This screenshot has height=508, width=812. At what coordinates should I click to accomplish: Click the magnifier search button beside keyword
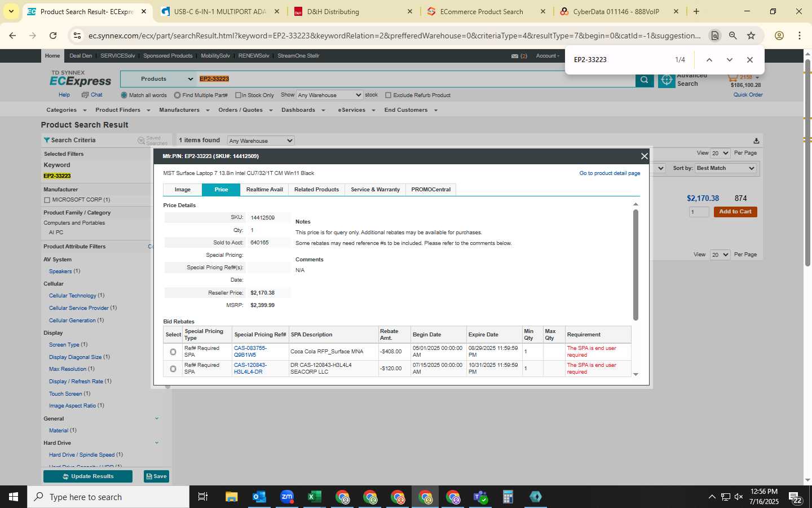pos(644,80)
